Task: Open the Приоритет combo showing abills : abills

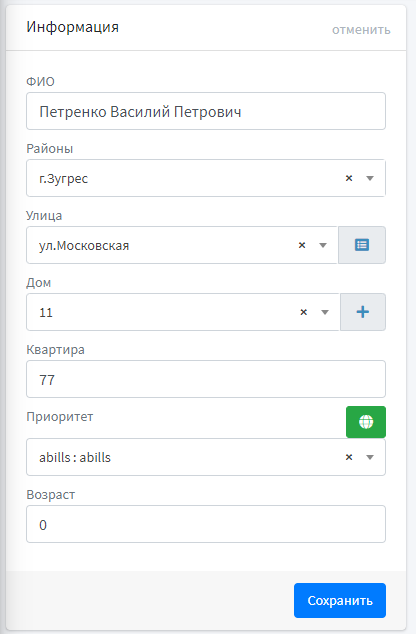Action: point(206,457)
